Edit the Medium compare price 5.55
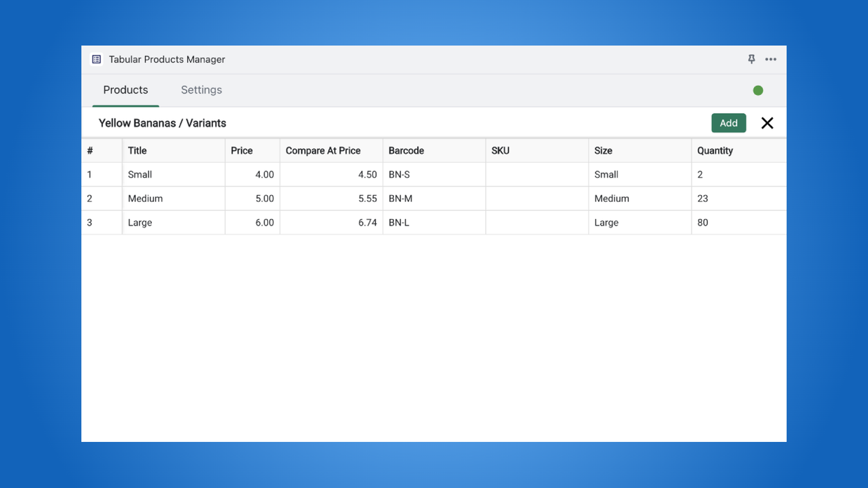 pos(332,199)
